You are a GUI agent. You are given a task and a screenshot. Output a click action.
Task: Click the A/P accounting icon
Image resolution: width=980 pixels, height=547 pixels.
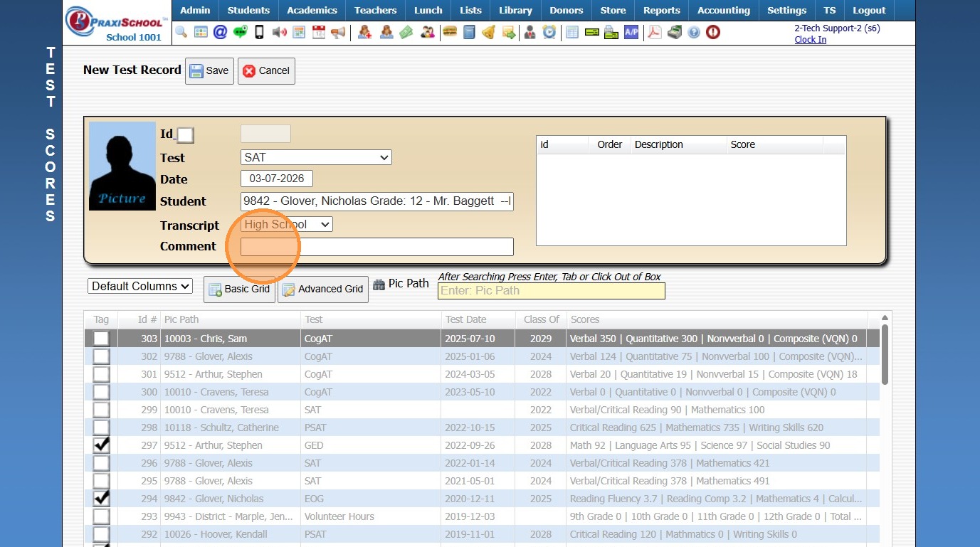pos(631,32)
